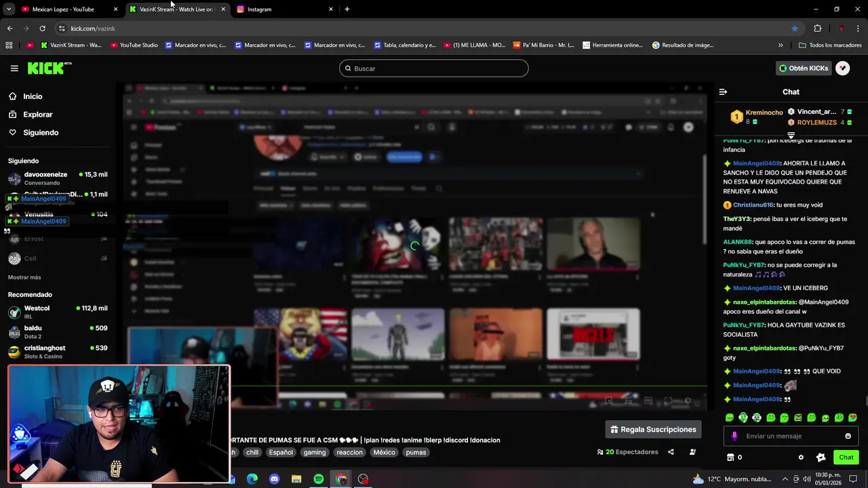
Task: Select the México tag
Action: [x=384, y=452]
